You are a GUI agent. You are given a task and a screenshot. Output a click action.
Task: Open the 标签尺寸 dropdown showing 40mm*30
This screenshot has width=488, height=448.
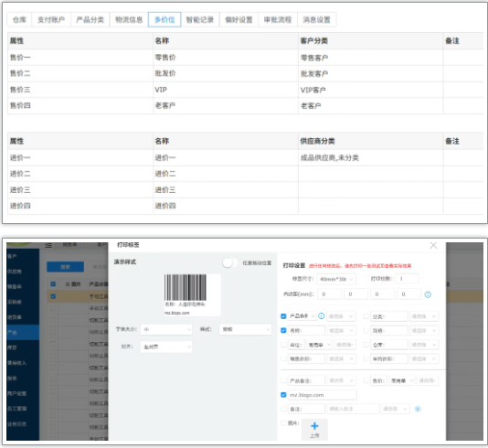336,279
